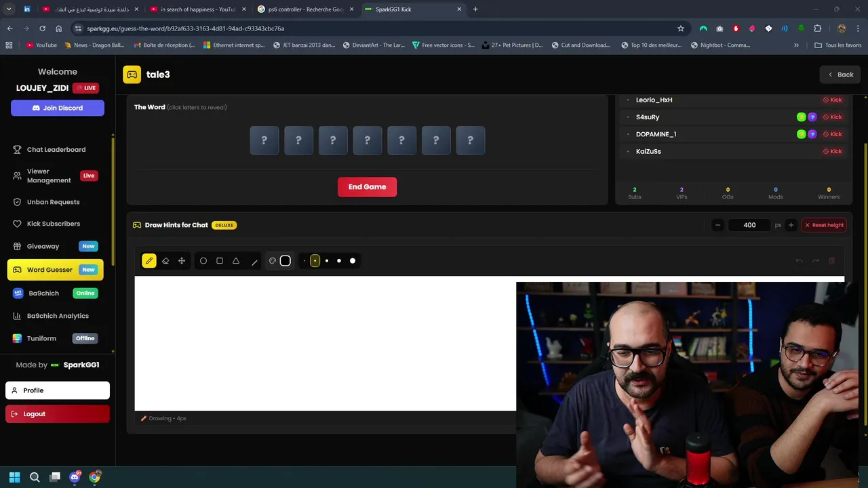Open Discord from the taskbar
Viewport: 868px width, 488px height.
75,477
